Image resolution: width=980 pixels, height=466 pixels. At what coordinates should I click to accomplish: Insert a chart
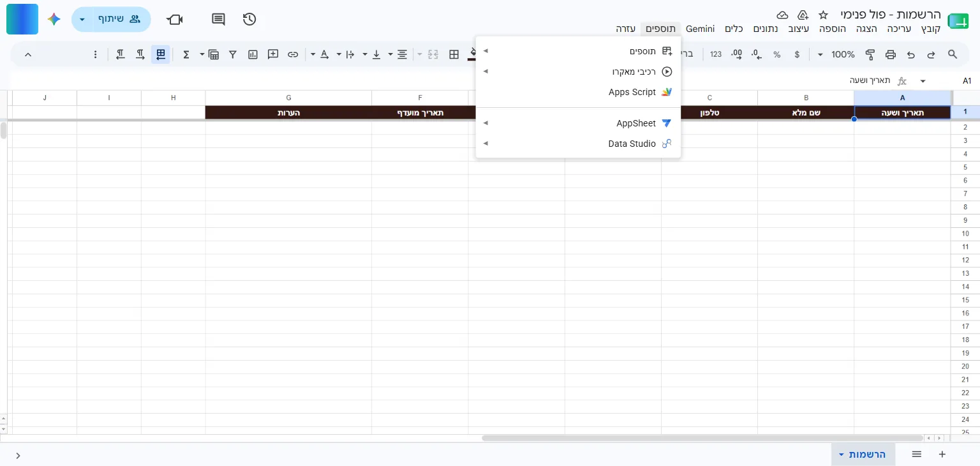tap(253, 54)
